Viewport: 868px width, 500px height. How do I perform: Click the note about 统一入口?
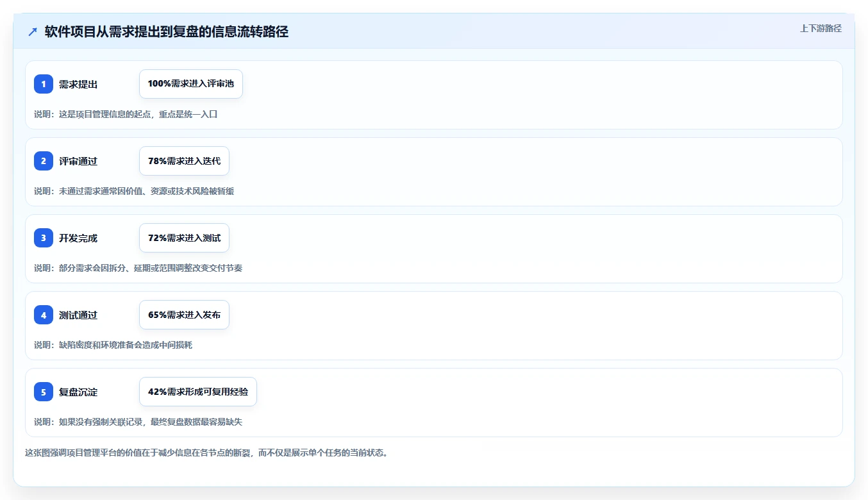[x=126, y=114]
